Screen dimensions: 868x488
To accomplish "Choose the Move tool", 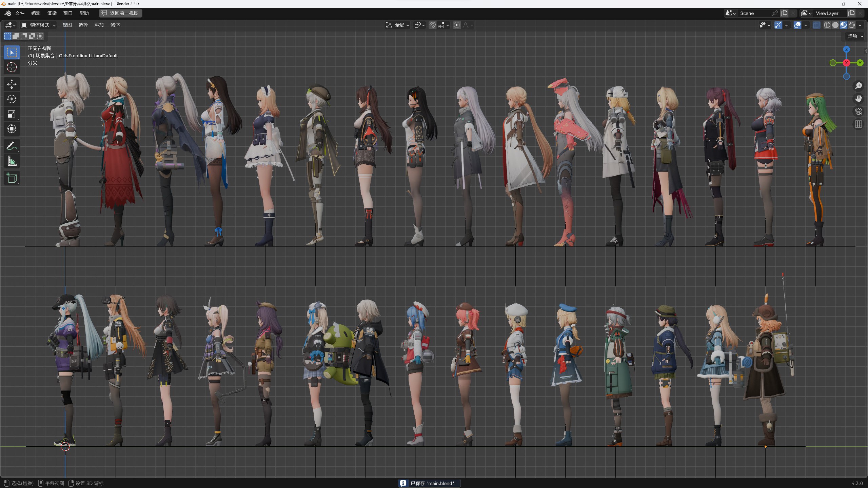I will point(12,84).
